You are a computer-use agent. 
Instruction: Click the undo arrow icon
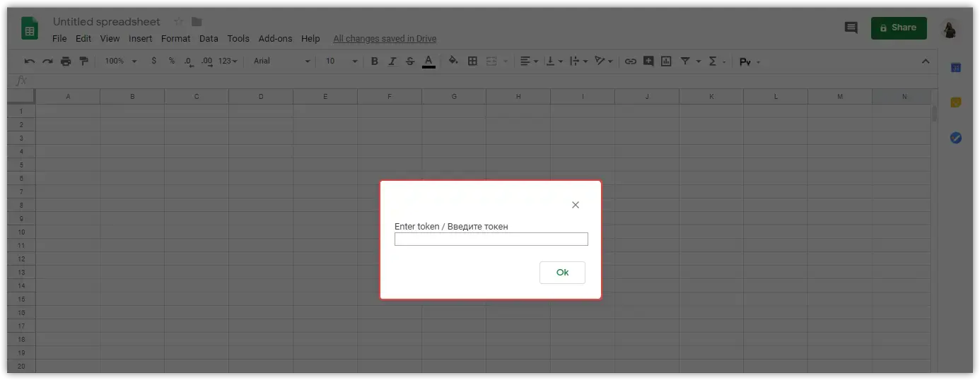[30, 61]
